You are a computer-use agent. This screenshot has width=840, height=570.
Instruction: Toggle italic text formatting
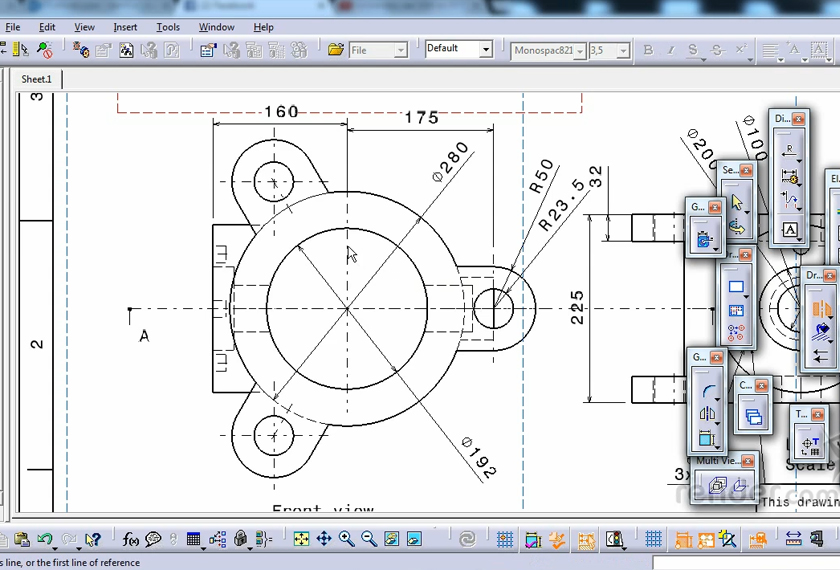click(670, 50)
